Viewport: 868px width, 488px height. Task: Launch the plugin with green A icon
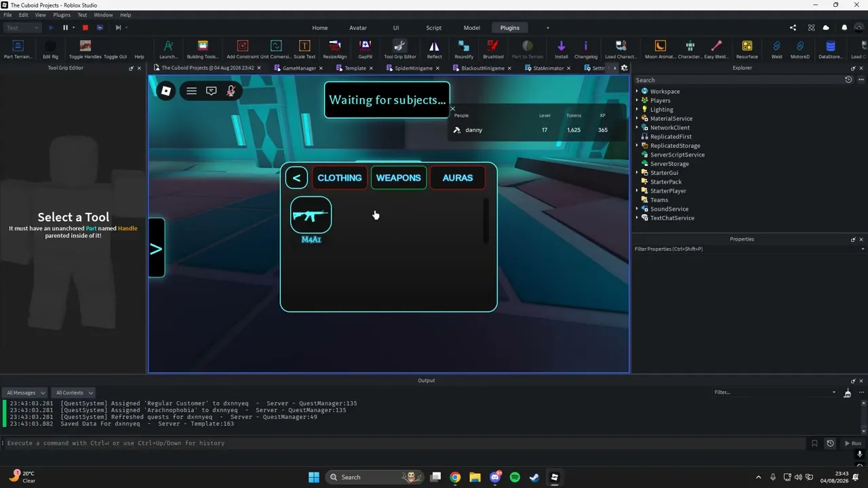click(168, 49)
